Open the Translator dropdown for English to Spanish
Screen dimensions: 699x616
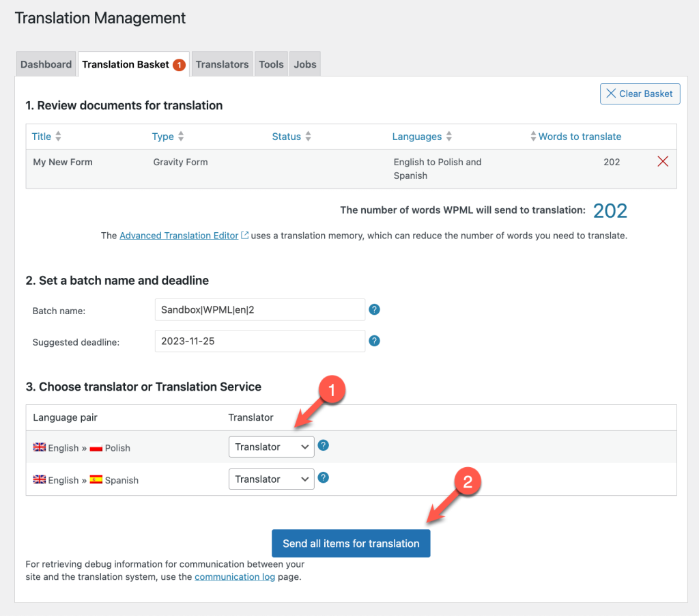click(271, 479)
